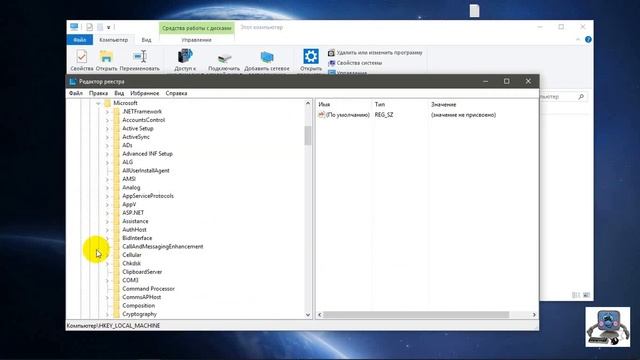The height and width of the screenshot is (360, 640).
Task: Click the media access icon in ribbon
Action: 185,56
